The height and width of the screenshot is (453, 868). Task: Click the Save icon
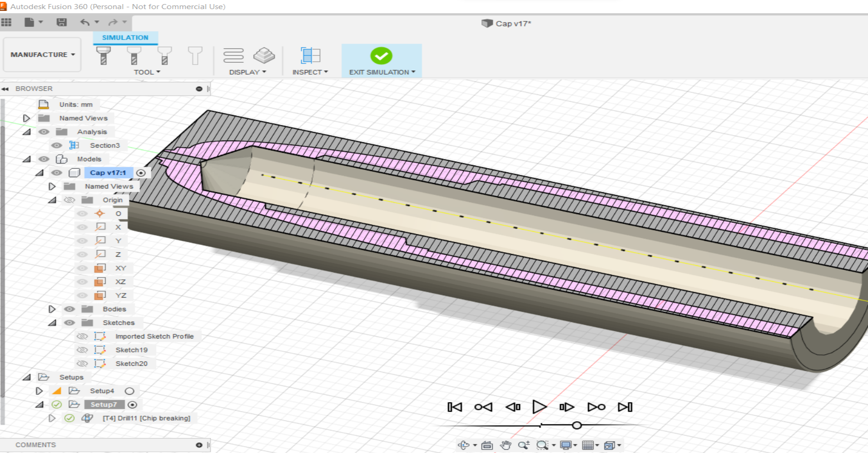tap(62, 22)
